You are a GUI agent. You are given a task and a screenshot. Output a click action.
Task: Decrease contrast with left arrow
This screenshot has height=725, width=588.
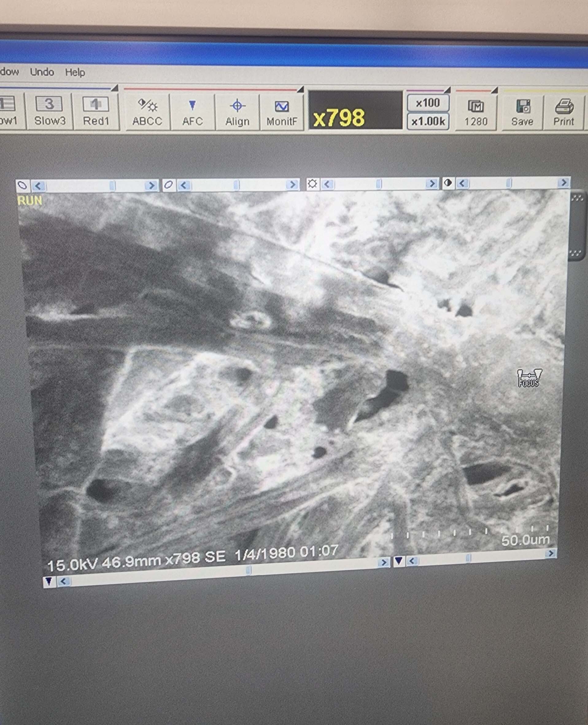pyautogui.click(x=463, y=183)
